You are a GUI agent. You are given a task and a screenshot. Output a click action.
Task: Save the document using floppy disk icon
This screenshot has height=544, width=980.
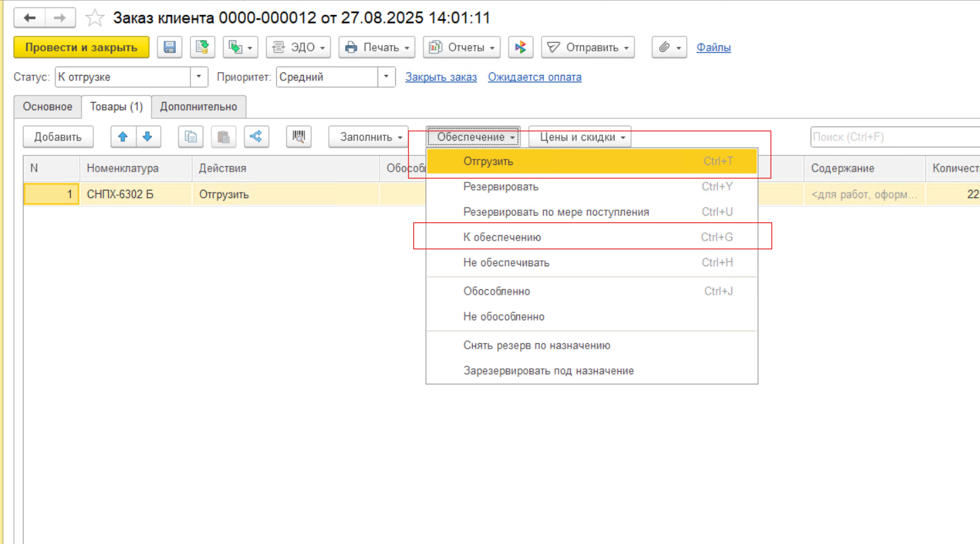170,47
